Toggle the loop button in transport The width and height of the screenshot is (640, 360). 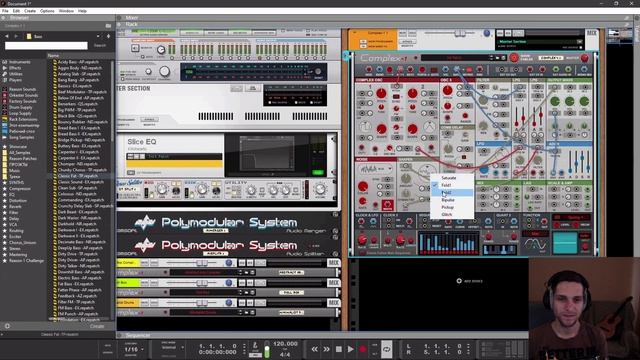[387, 349]
